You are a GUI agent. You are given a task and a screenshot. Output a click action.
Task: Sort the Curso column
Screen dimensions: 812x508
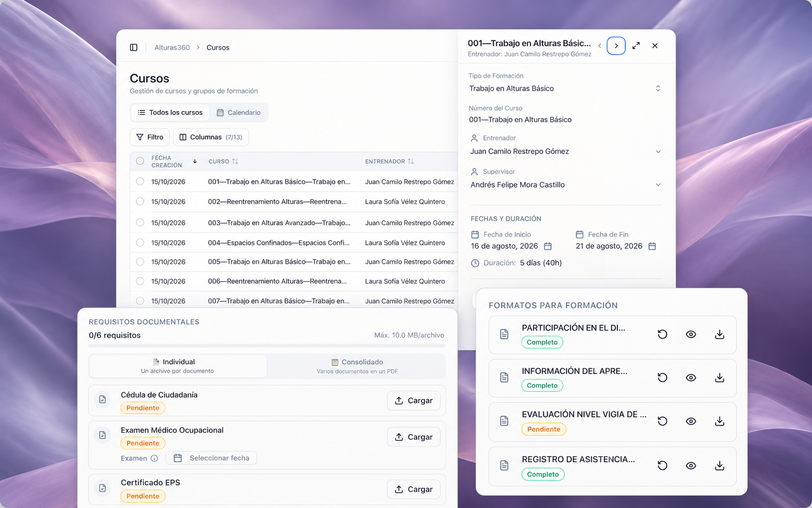(235, 161)
